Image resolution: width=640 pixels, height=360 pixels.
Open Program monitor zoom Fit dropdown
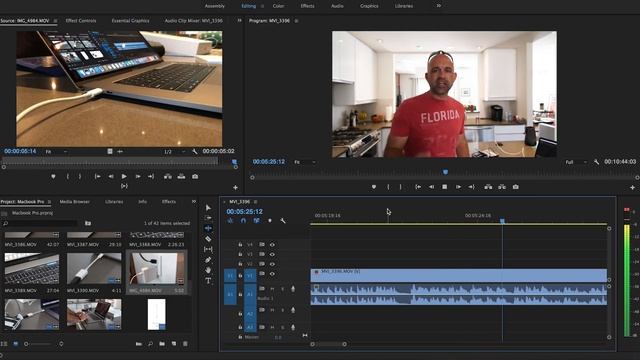[305, 162]
